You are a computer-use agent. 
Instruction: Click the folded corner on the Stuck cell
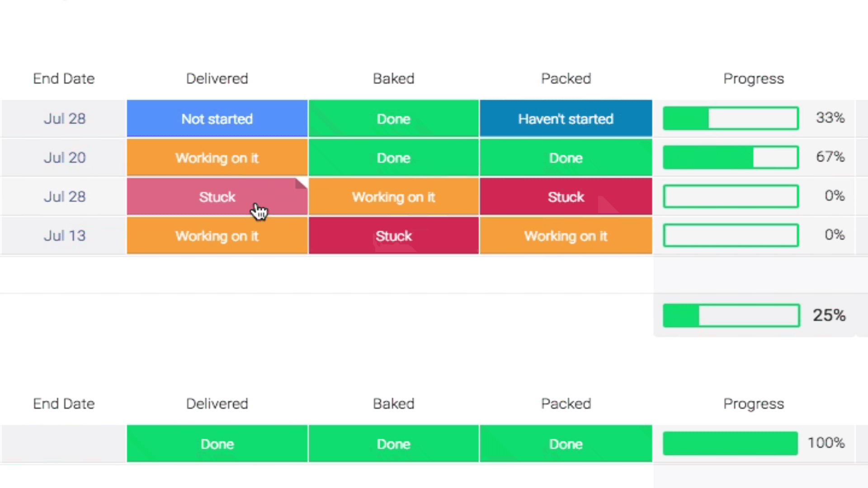(302, 183)
